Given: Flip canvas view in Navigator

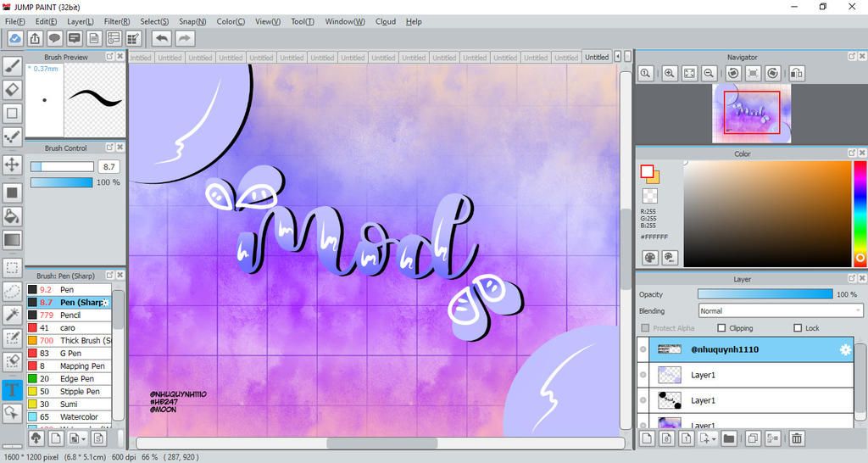Looking at the screenshot, I should (x=797, y=73).
